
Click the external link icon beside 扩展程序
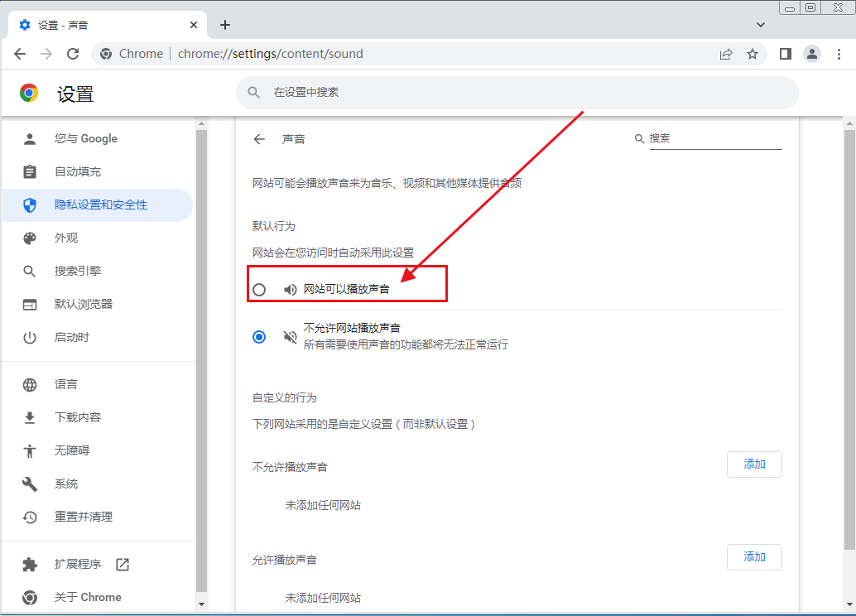[x=123, y=564]
